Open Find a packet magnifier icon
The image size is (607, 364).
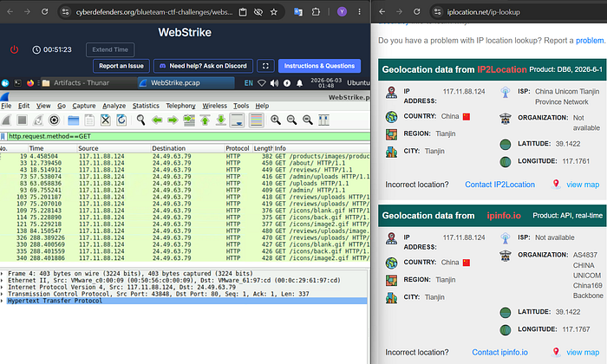[140, 120]
